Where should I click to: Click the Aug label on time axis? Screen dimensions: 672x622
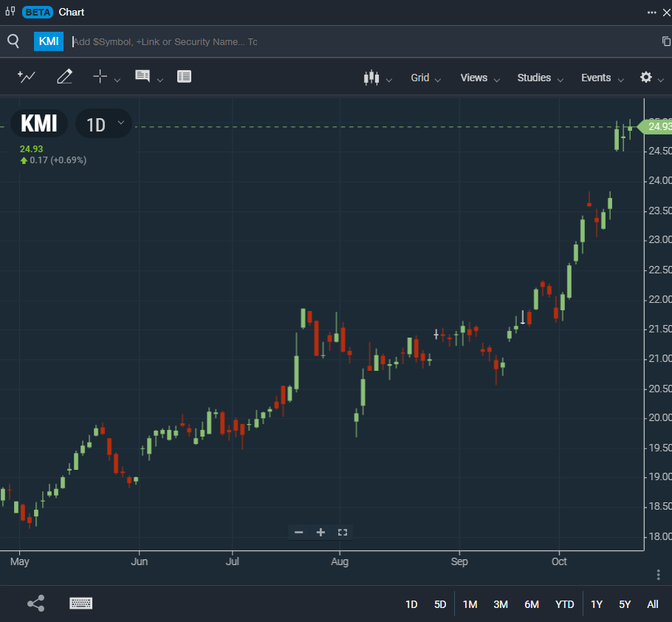point(340,561)
